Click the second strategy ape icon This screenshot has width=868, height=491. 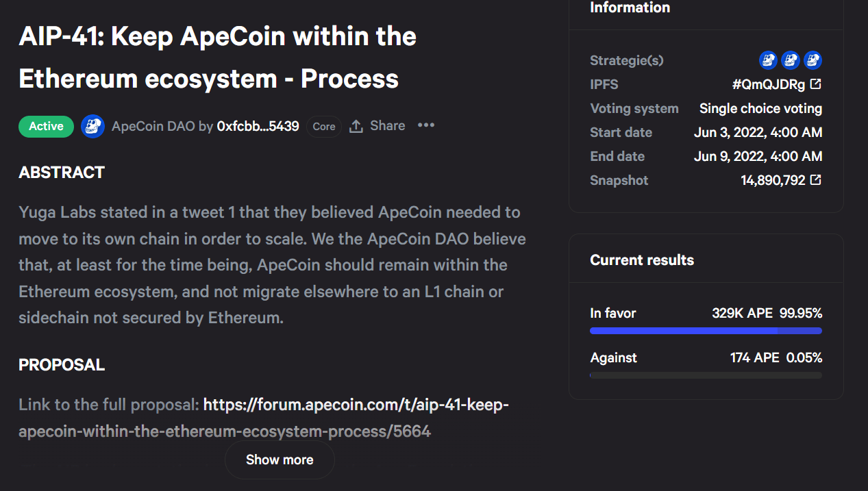(791, 60)
